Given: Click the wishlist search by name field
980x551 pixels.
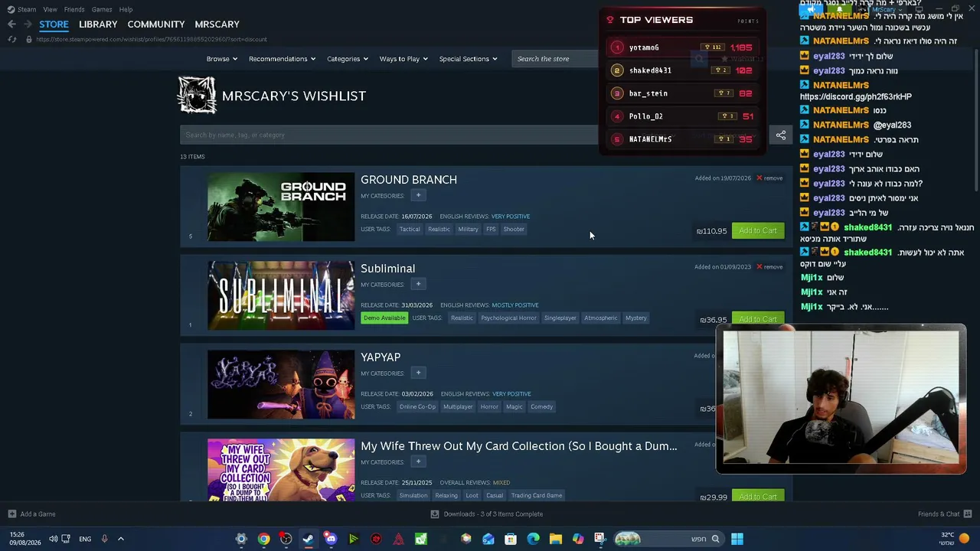Looking at the screenshot, I should (x=388, y=135).
